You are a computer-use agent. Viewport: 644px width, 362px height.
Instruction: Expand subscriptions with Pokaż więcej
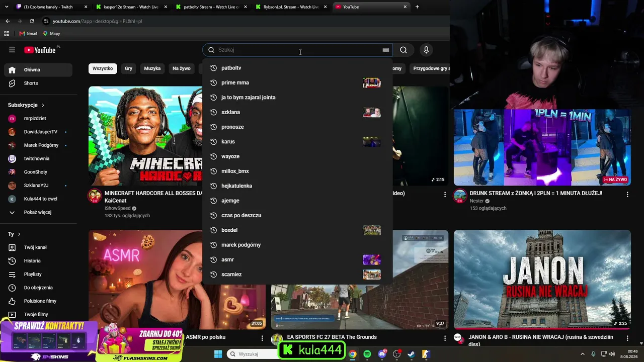pyautogui.click(x=38, y=212)
